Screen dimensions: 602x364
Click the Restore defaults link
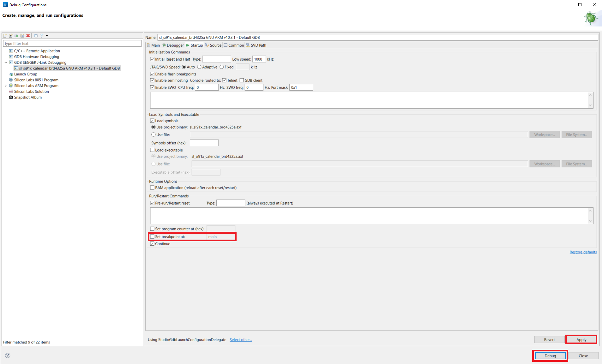click(x=583, y=252)
